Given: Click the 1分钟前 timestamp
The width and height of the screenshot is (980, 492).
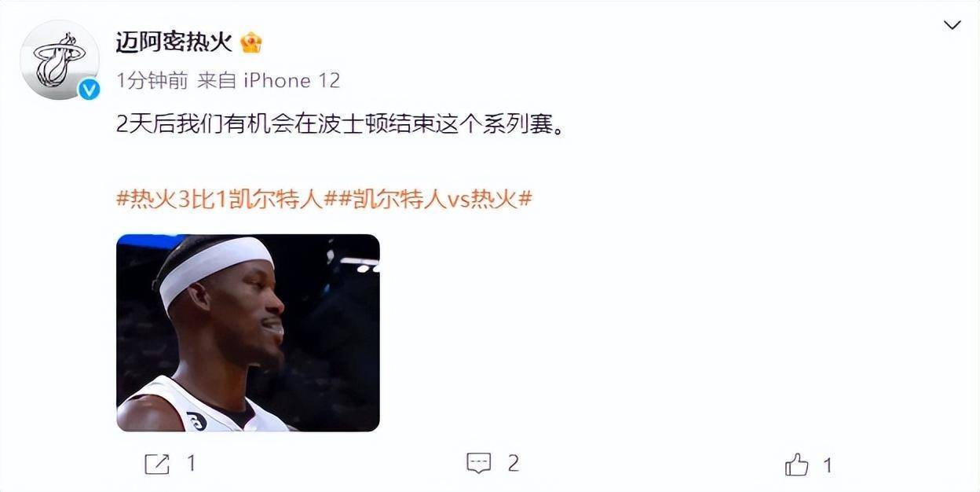Looking at the screenshot, I should (x=152, y=80).
